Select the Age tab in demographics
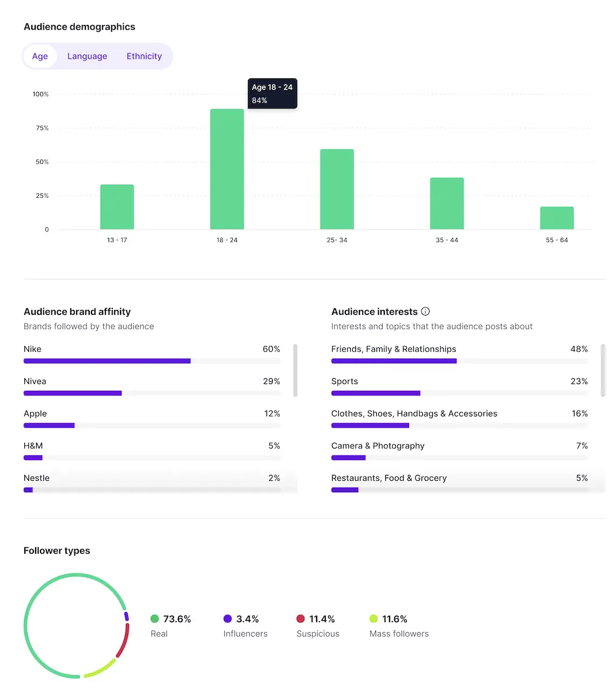The height and width of the screenshot is (698, 616). point(40,56)
